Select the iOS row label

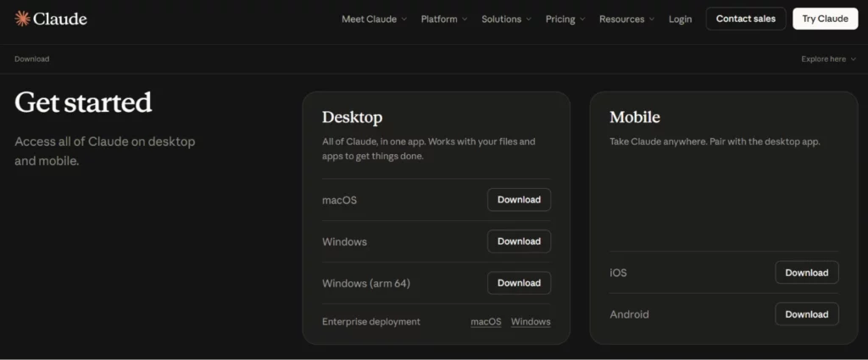point(618,273)
